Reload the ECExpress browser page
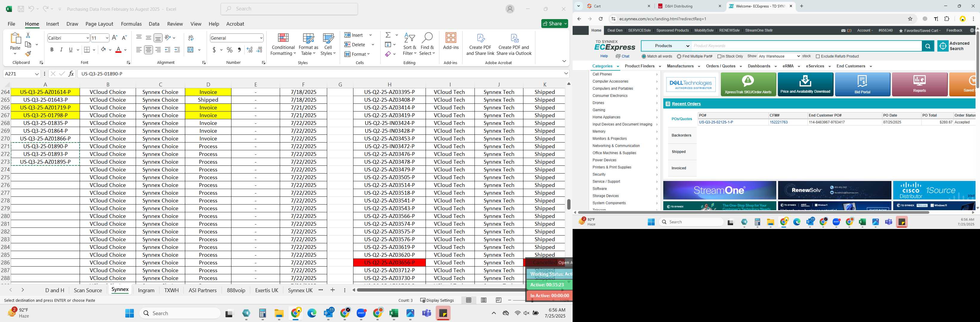This screenshot has width=980, height=322. (x=600, y=18)
